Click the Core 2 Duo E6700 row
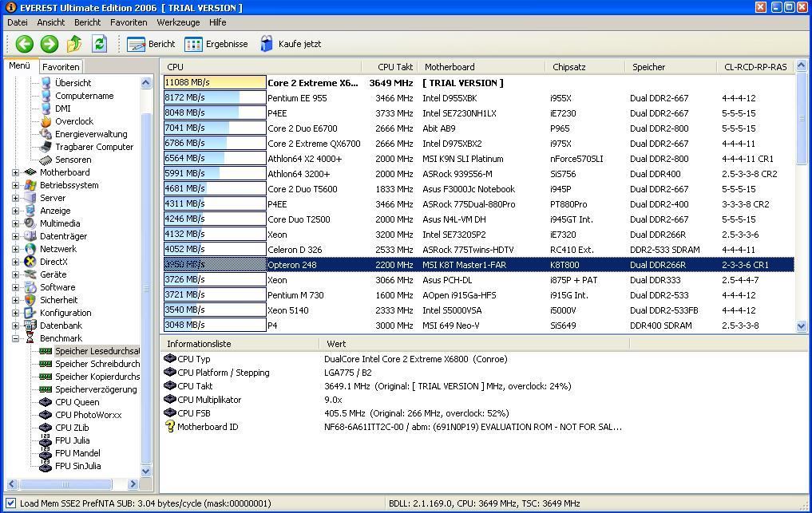This screenshot has height=513, width=812. tap(478, 128)
